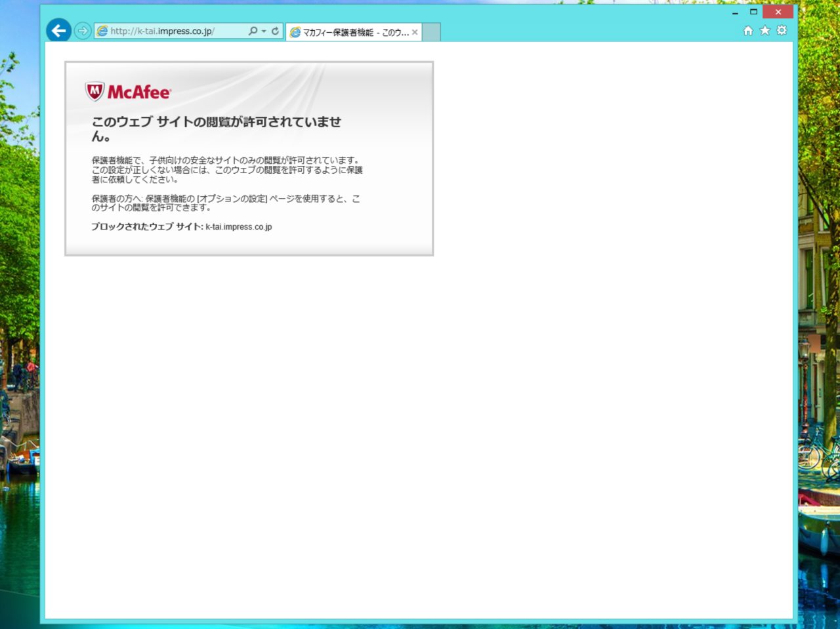
Task: Click the 保護者の方へ paragraph text
Action: 225,203
